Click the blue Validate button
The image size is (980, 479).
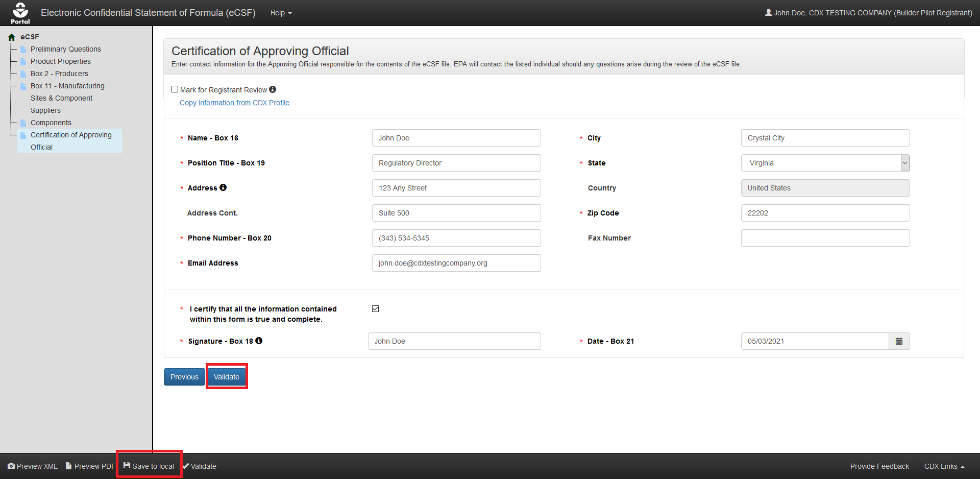pos(227,377)
